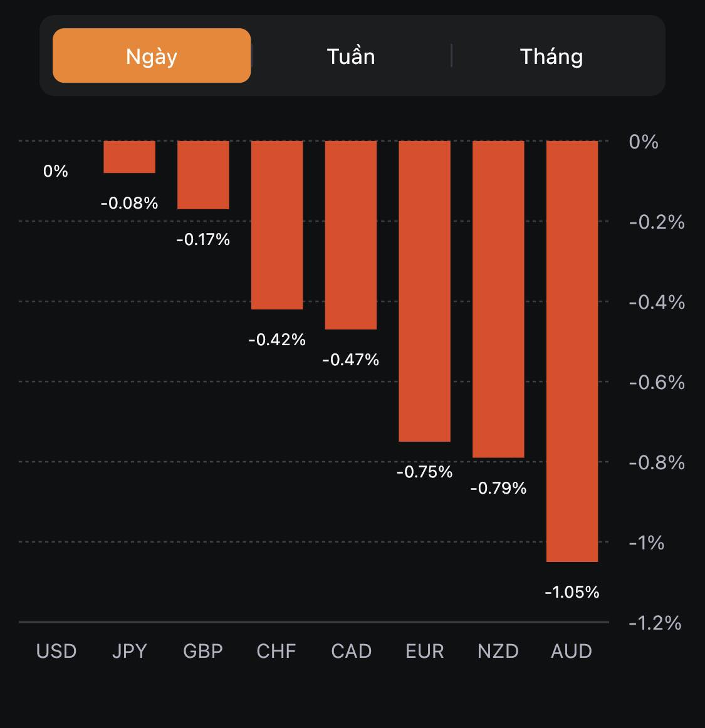The image size is (705, 728).
Task: Click the USD 0% value label
Action: coord(56,171)
